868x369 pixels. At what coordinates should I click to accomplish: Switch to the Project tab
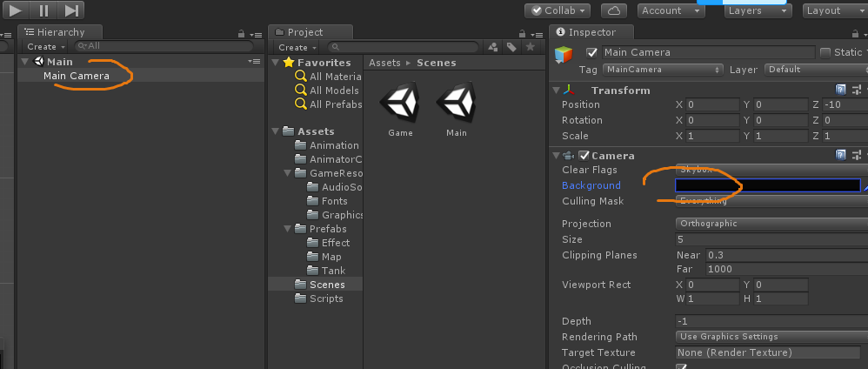[310, 32]
